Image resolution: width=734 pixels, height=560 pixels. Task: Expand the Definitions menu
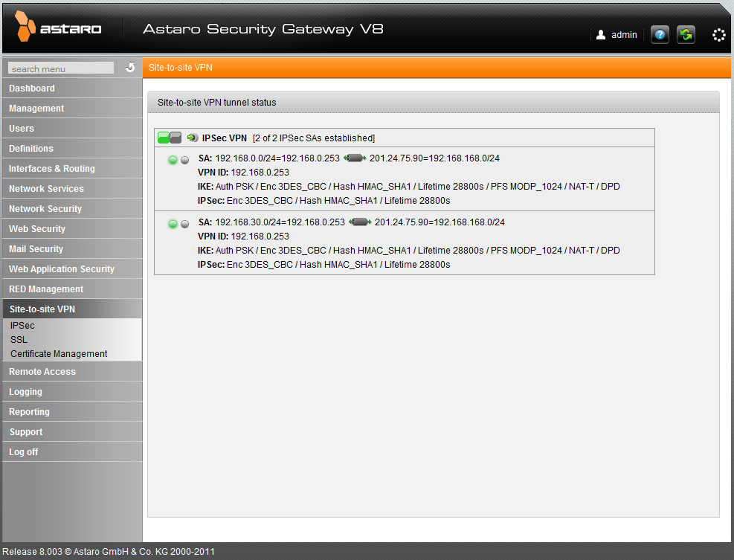click(73, 149)
